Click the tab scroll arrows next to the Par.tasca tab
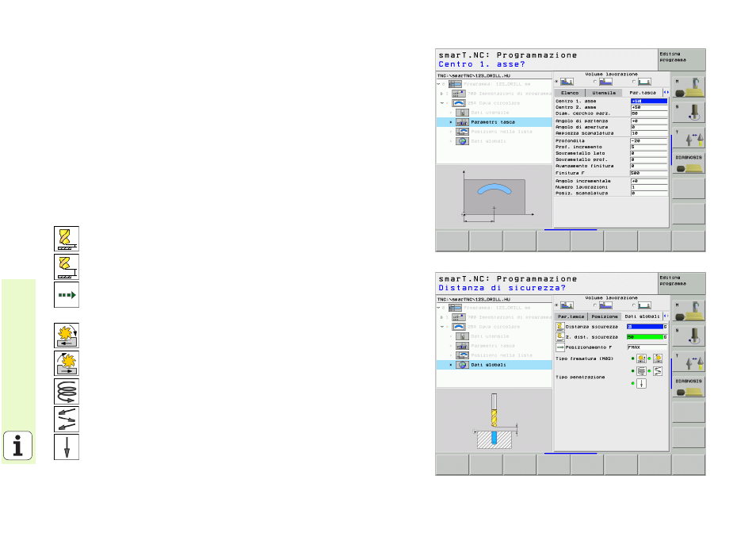This screenshot has height=533, width=756. 666,92
